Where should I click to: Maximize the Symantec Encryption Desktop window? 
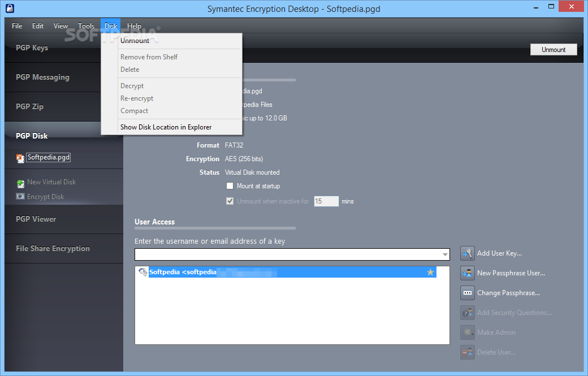tap(551, 7)
